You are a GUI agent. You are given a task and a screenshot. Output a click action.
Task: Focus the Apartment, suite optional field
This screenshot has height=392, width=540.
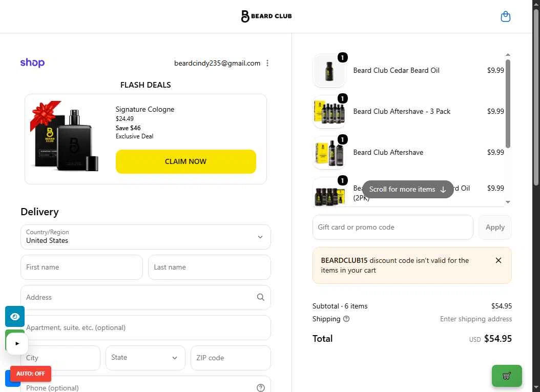click(x=146, y=327)
